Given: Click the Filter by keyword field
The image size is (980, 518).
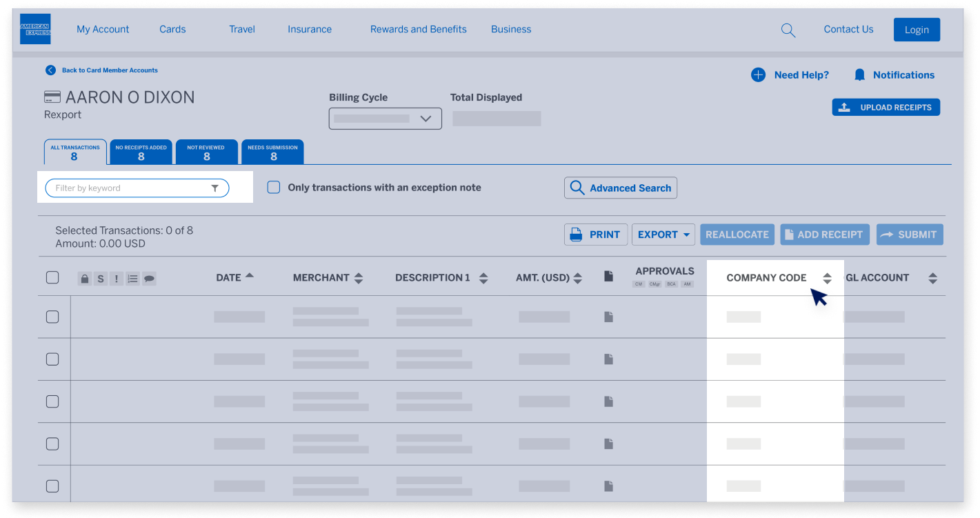Looking at the screenshot, I should point(128,188).
